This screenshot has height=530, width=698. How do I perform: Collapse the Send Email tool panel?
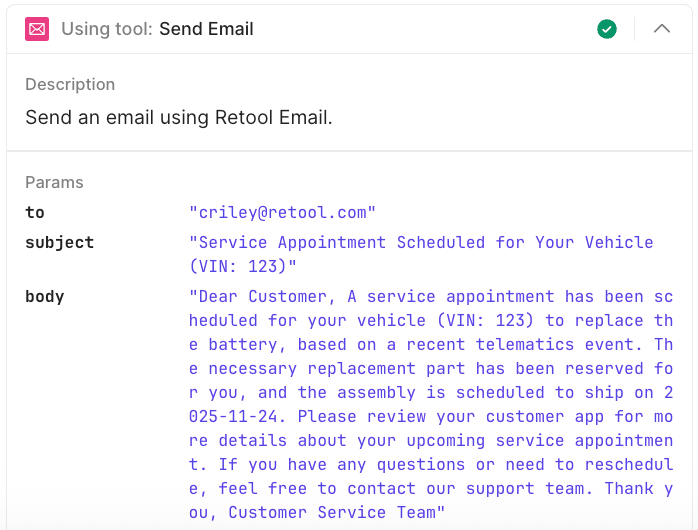[x=662, y=29]
